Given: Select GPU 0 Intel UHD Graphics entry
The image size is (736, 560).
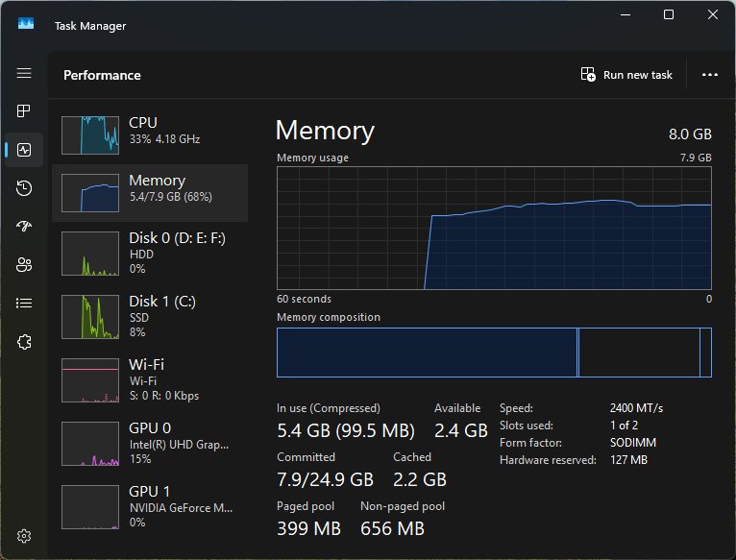Looking at the screenshot, I should click(x=150, y=443).
